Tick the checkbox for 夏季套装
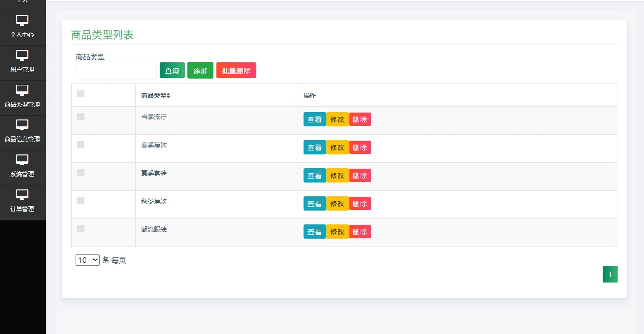 pos(81,173)
